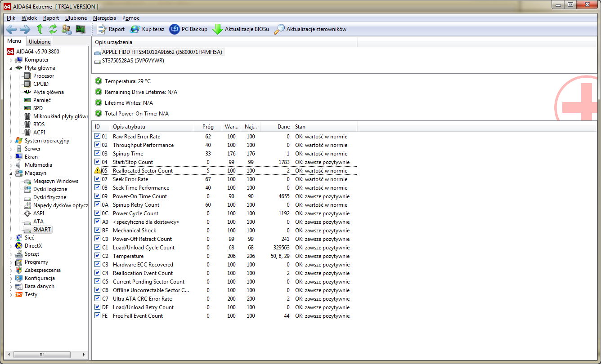Select the 05 Reallocated Sector Count warning row
The width and height of the screenshot is (601, 364).
pos(225,171)
